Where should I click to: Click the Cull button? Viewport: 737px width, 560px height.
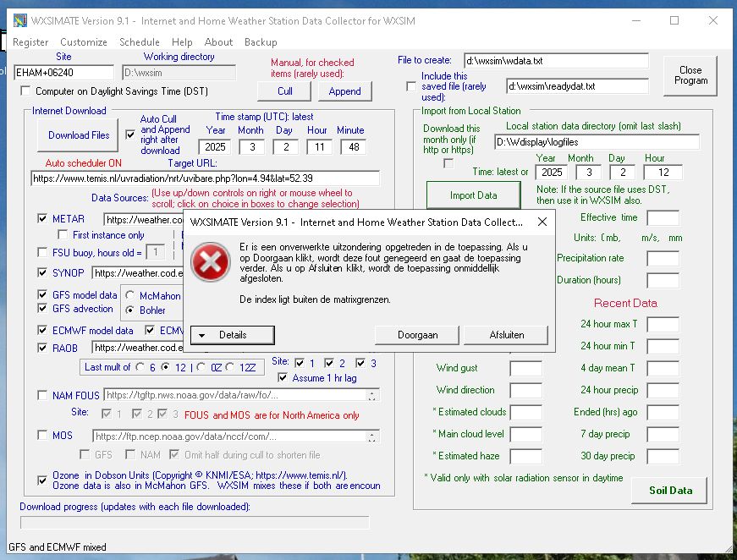(284, 91)
